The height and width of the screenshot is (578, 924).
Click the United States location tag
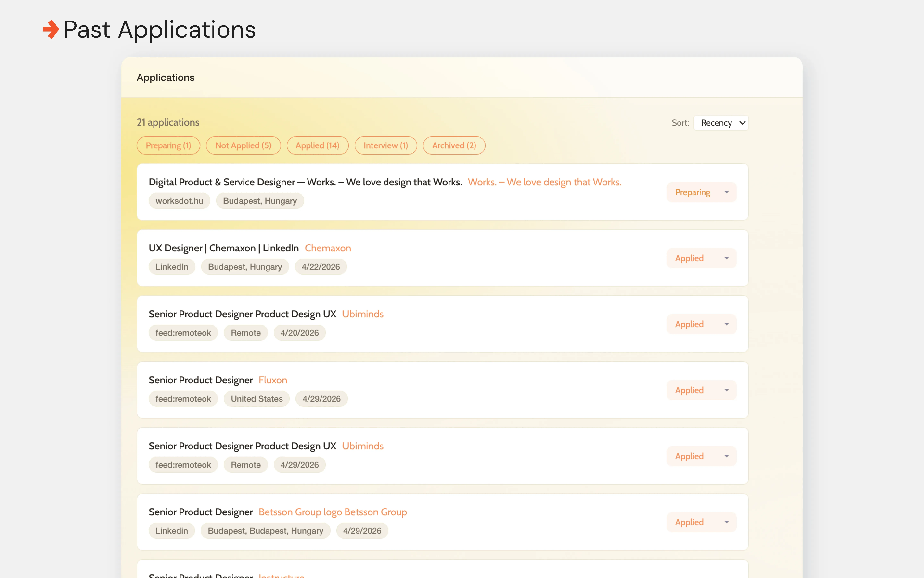pos(257,399)
